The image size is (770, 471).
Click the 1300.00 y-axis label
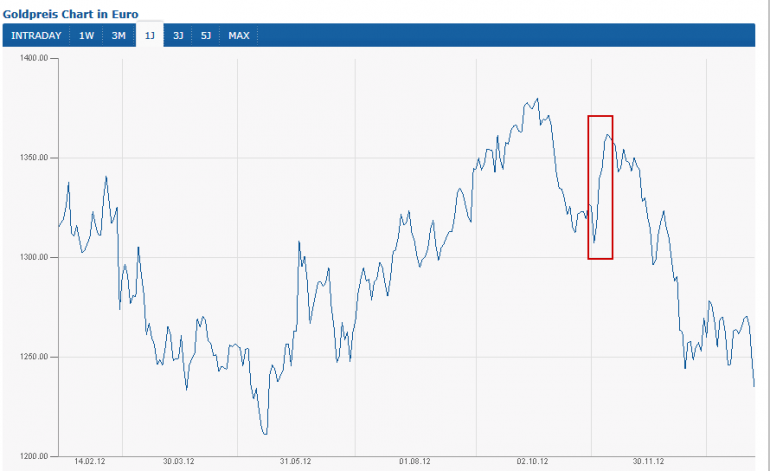35,258
